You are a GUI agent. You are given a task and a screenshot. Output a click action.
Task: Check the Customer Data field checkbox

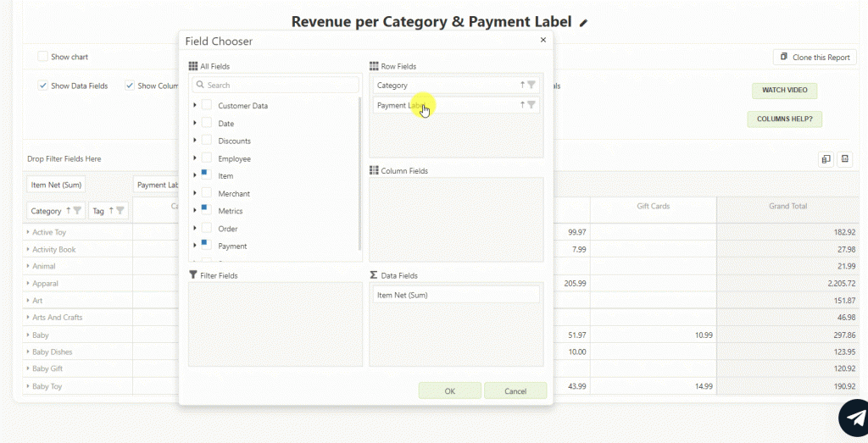(207, 105)
